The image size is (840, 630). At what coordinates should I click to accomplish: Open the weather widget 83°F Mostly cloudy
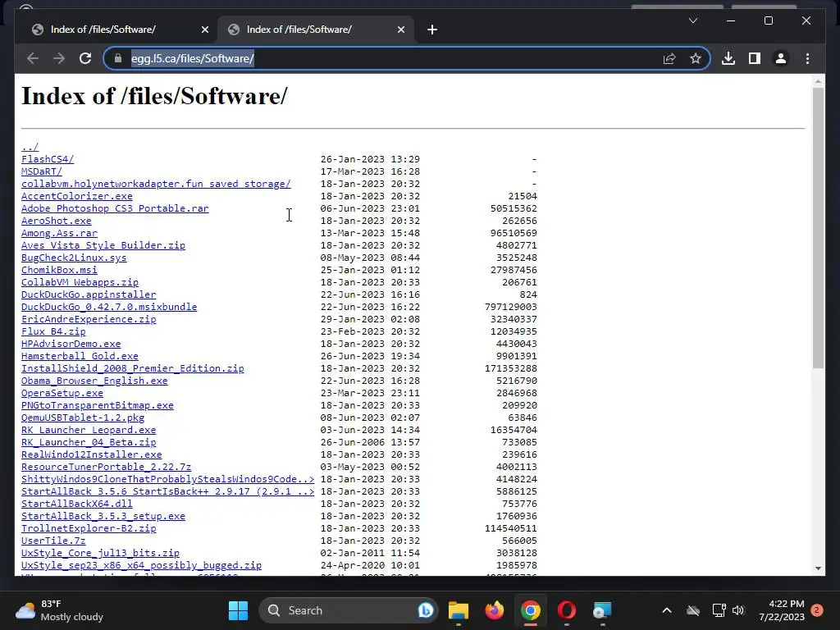coord(59,610)
